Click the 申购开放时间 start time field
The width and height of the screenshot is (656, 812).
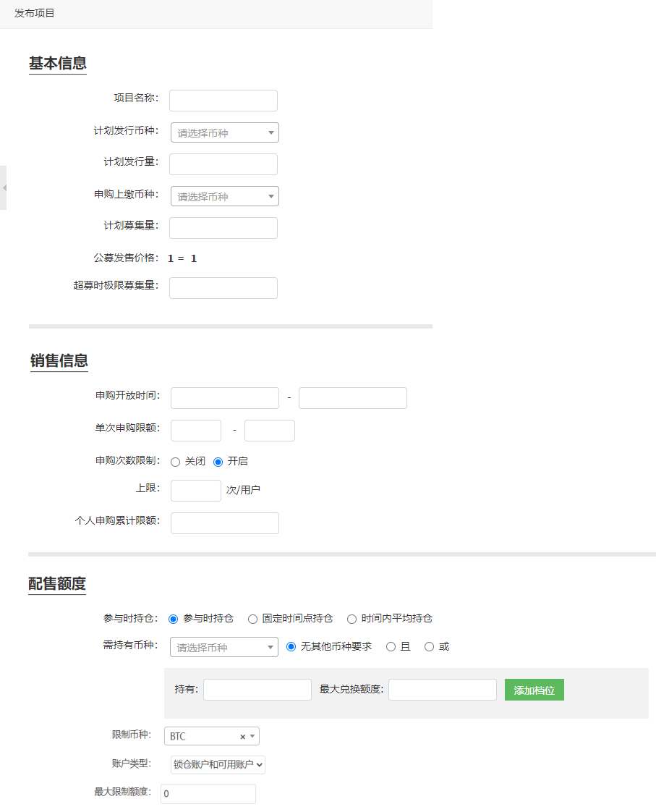pos(224,398)
